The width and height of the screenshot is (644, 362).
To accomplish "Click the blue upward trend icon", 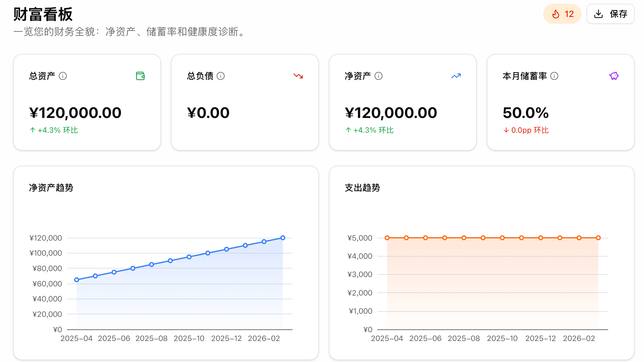I will [456, 76].
